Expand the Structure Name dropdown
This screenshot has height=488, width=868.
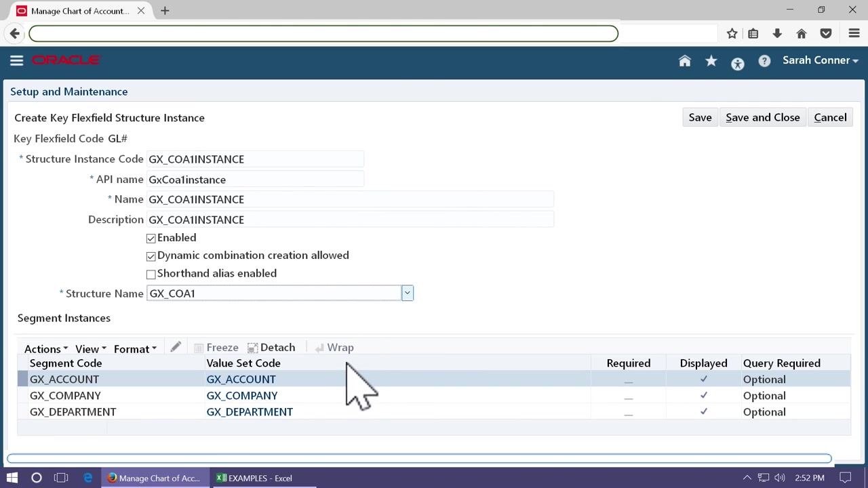pos(407,293)
